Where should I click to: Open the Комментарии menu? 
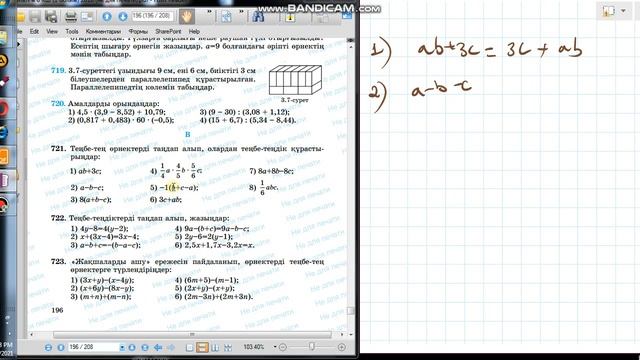click(103, 31)
